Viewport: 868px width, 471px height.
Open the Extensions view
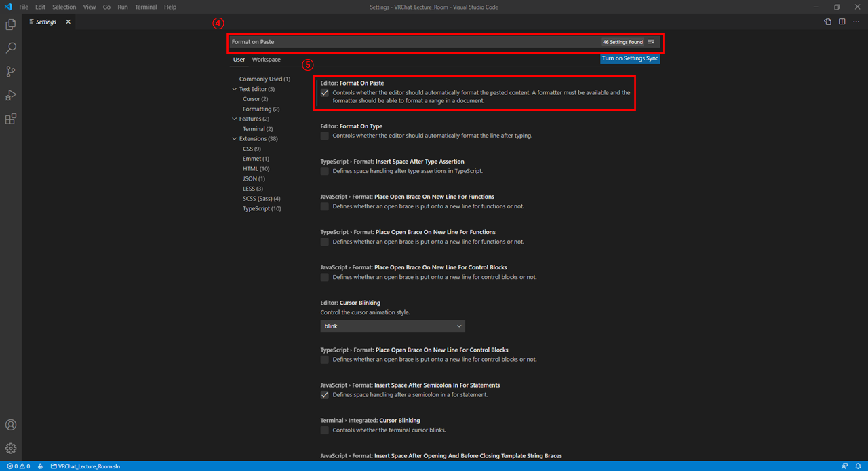(11, 119)
